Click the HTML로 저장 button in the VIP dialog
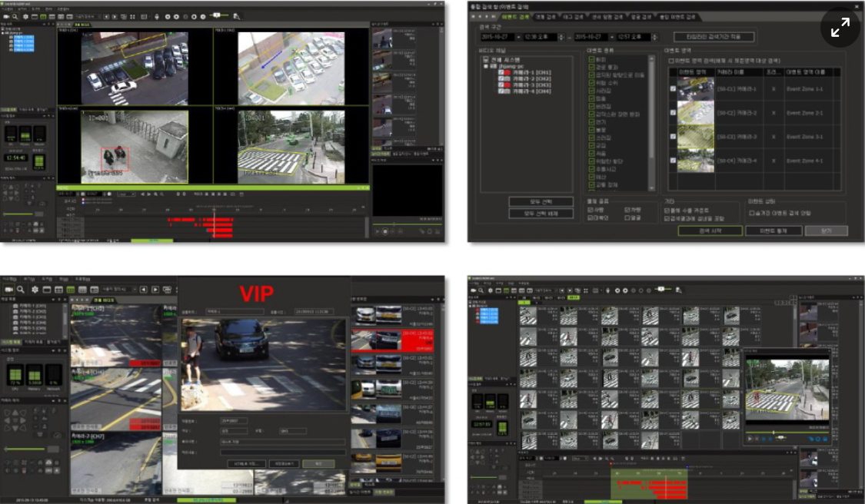865x504 pixels. click(x=247, y=464)
